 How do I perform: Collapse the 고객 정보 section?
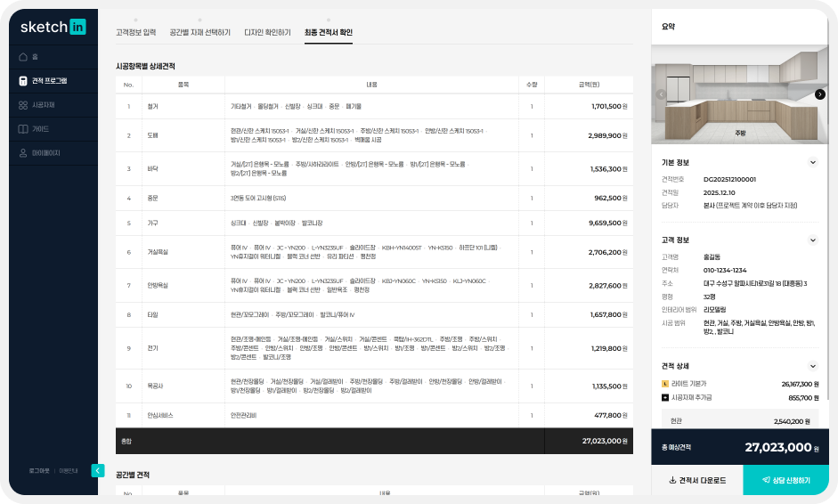point(812,240)
